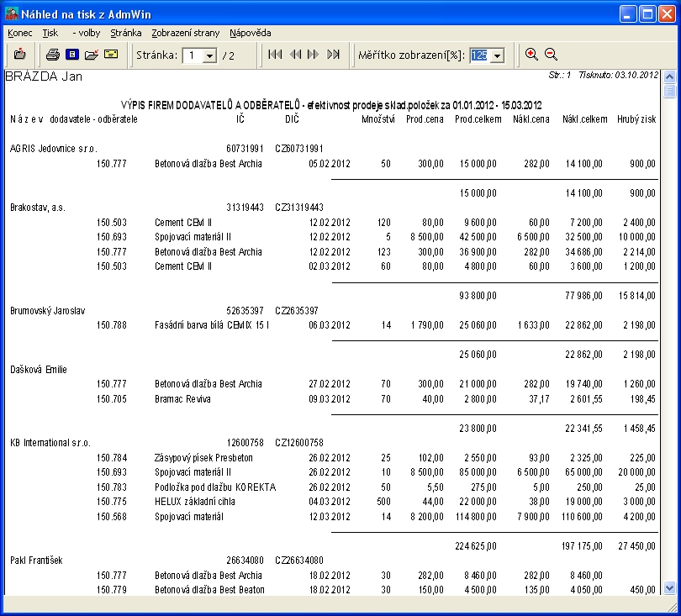Image resolution: width=681 pixels, height=616 pixels.
Task: Click the item "Bramac Reviva"
Action: point(182,399)
